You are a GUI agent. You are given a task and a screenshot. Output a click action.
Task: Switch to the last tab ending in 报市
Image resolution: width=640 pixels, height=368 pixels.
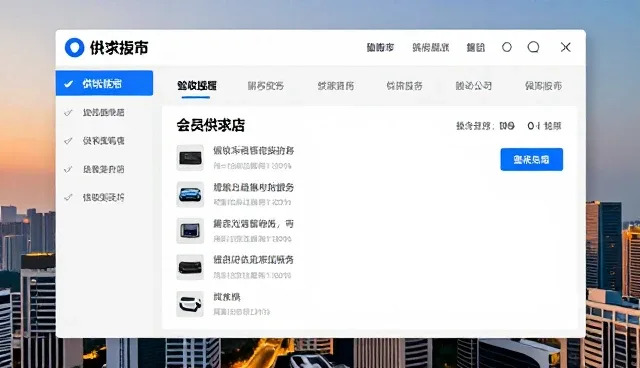tap(543, 86)
